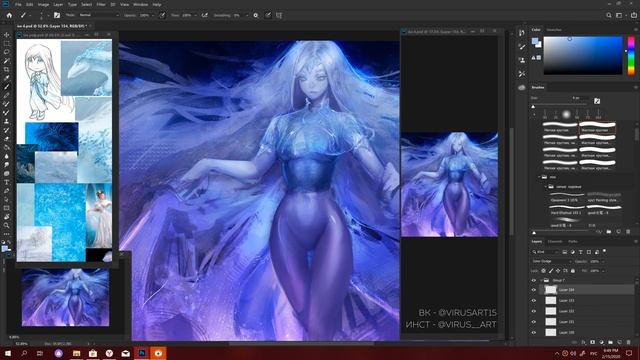Image resolution: width=640 pixels, height=360 pixels.
Task: Open the File menu
Action: [x=18, y=4]
